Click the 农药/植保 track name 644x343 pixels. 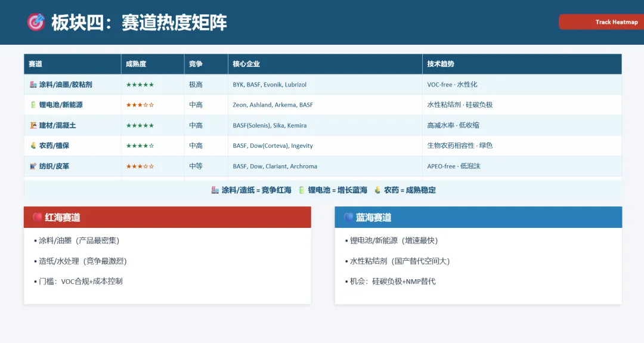pyautogui.click(x=54, y=146)
